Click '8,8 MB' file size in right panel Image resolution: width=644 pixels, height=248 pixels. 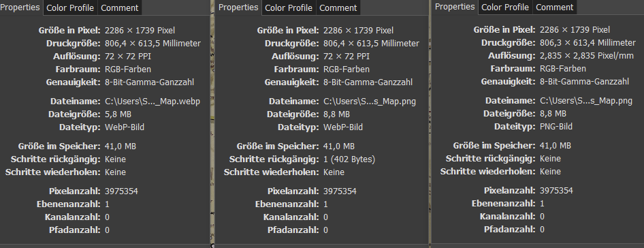point(553,114)
